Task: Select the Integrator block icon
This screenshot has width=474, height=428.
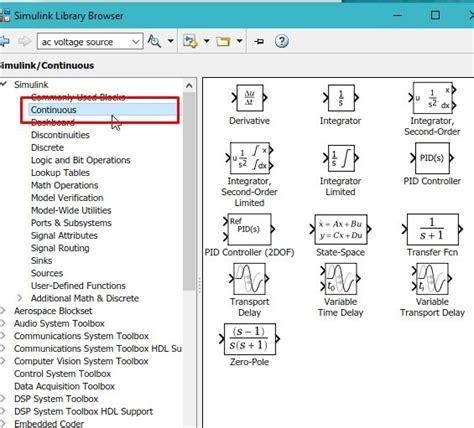Action: (x=341, y=98)
